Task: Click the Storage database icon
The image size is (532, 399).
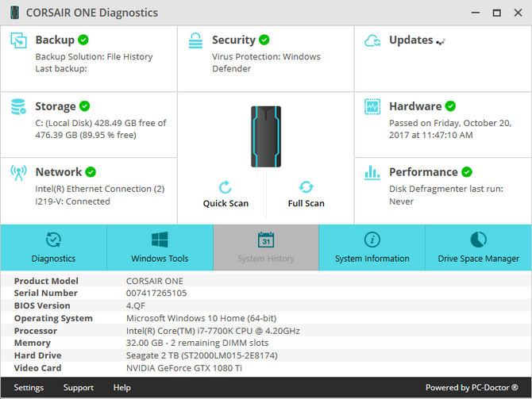Action: tap(18, 106)
